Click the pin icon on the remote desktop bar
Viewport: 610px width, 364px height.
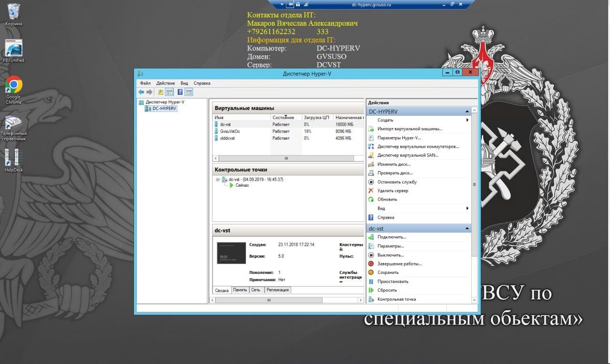pos(290,4)
